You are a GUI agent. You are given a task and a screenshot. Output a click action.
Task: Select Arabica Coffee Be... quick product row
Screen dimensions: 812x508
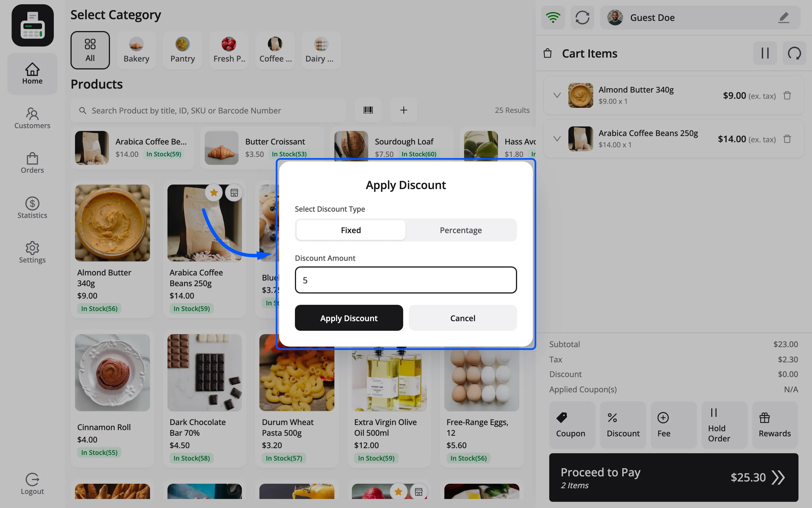[x=132, y=148]
